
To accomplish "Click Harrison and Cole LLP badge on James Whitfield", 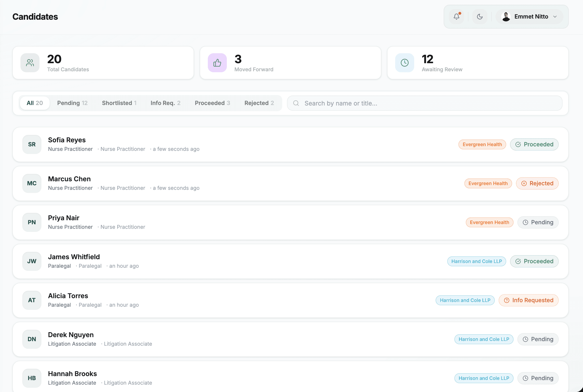I will coord(476,261).
